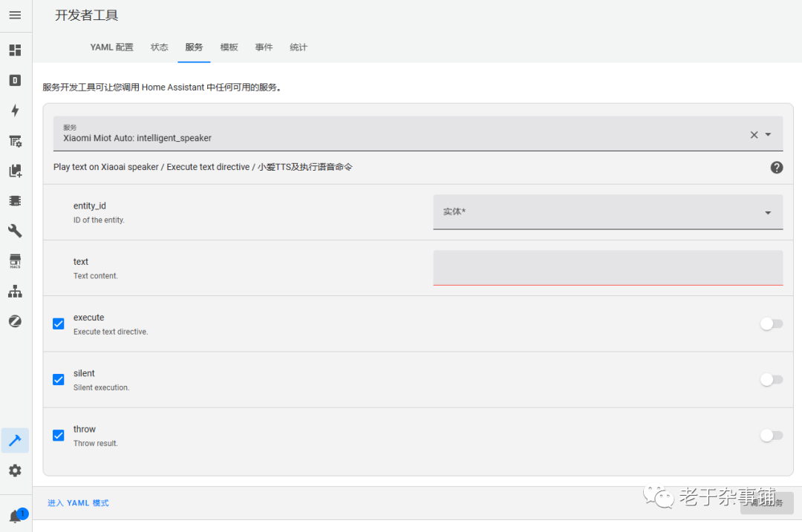Uncheck the throw checkbox
This screenshot has height=532, width=802.
[x=59, y=436]
